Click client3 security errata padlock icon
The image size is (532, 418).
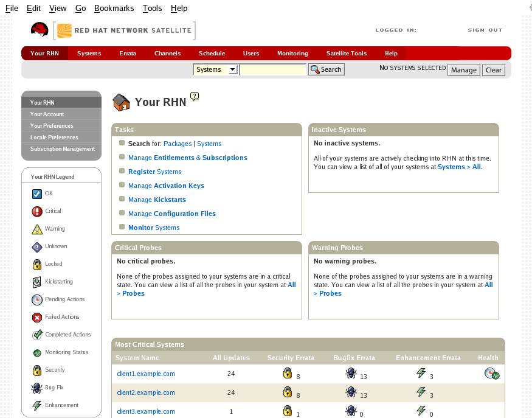[288, 411]
